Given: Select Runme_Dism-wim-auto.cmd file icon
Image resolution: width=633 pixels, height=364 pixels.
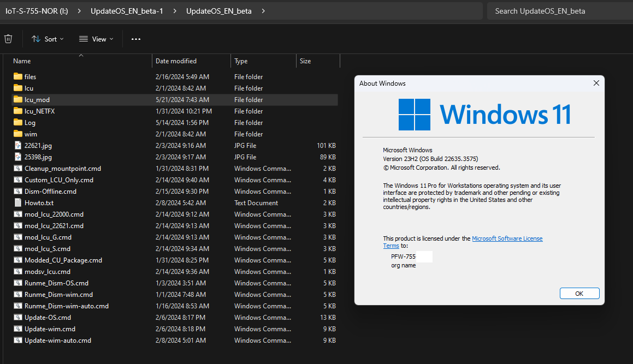Looking at the screenshot, I should [18, 306].
